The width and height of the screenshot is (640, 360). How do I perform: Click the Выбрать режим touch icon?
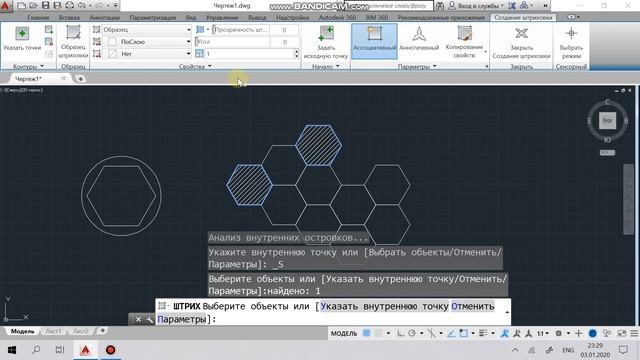571,33
